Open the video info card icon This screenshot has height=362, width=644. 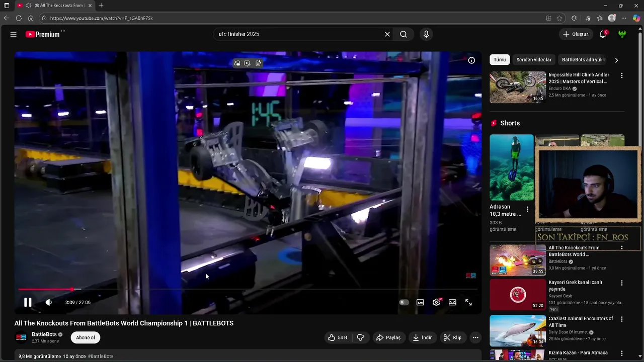[x=471, y=60]
